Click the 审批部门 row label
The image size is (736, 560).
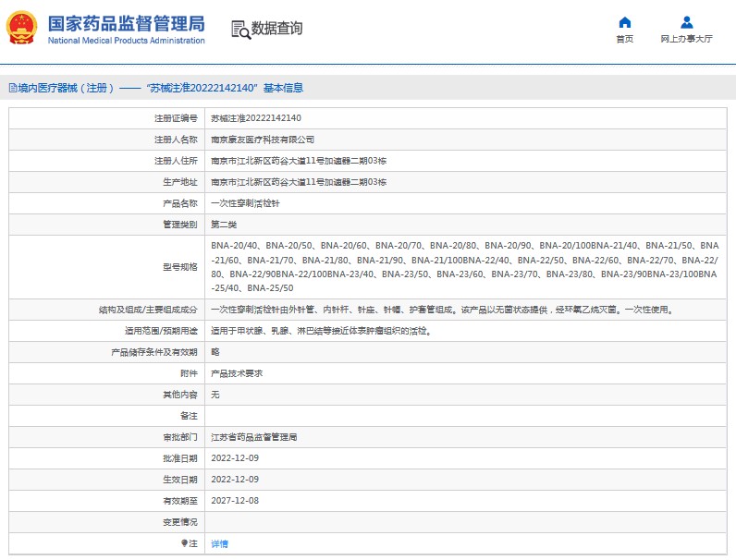point(180,437)
